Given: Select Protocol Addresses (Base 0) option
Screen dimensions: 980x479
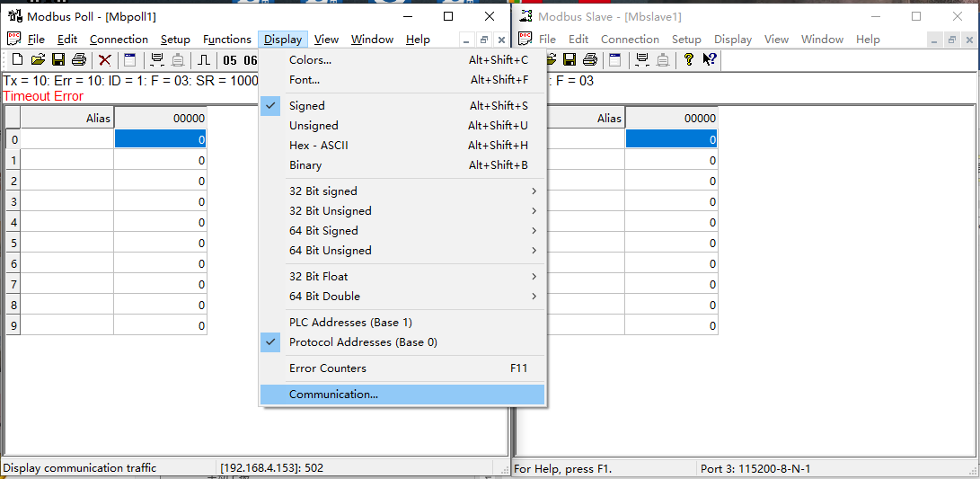Looking at the screenshot, I should pos(363,342).
